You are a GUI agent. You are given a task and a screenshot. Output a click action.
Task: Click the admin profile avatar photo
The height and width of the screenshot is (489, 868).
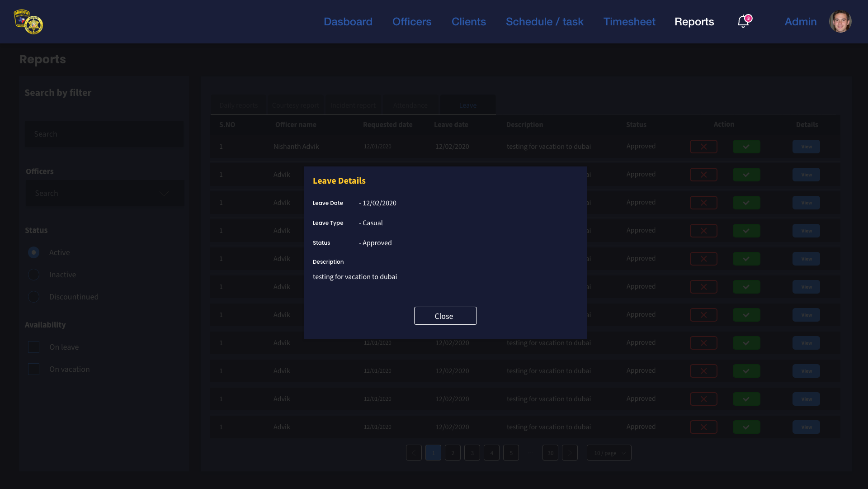(x=840, y=22)
